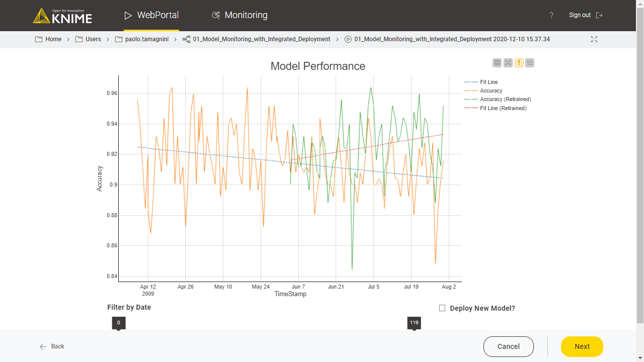
Task: Toggle Fit Line (Retrained) legend entry
Action: coord(496,108)
